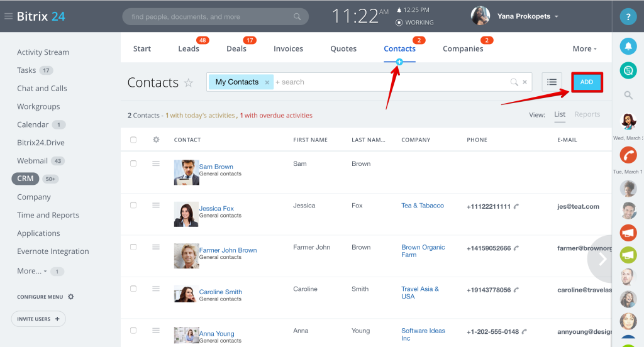
Task: Mark Contacts page as favorite with star
Action: click(x=189, y=82)
